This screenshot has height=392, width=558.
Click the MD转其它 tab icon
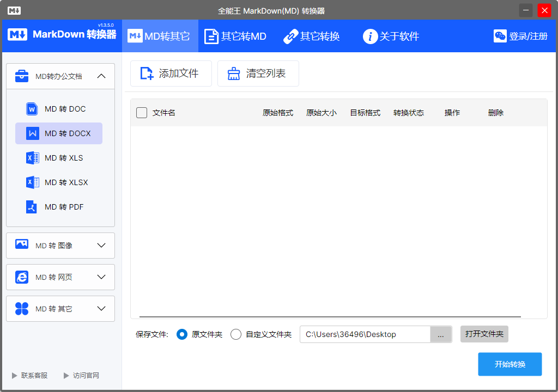tap(135, 36)
